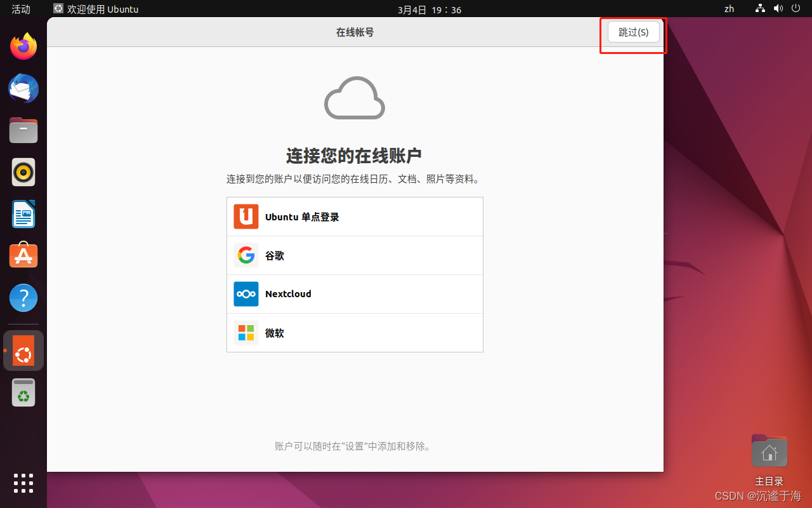Click the note about 设置 at dialog bottom

pos(355,446)
